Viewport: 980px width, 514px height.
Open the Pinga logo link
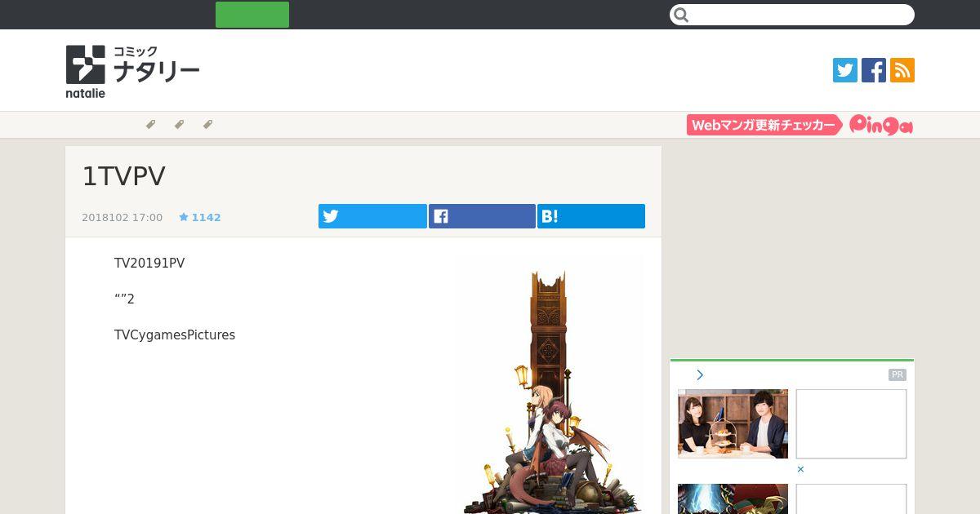881,125
